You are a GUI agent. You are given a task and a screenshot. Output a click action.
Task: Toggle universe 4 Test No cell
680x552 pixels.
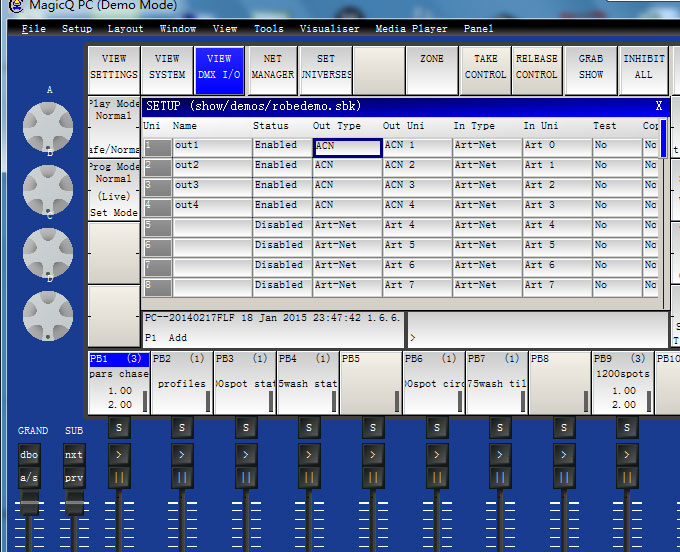point(617,207)
